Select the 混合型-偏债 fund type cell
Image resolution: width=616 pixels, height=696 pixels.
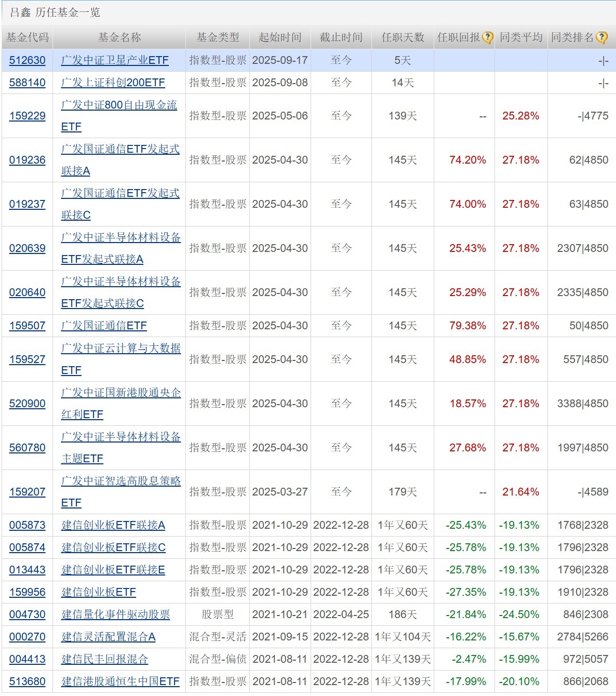click(x=218, y=659)
